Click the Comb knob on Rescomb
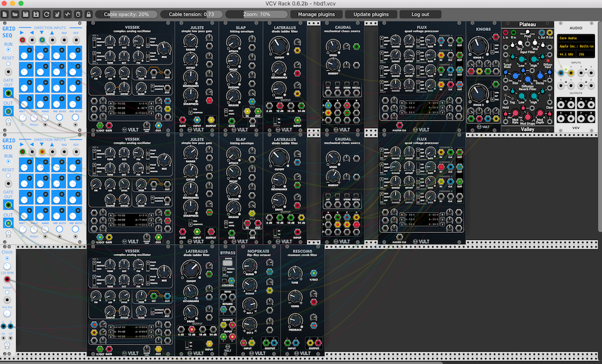 click(295, 297)
